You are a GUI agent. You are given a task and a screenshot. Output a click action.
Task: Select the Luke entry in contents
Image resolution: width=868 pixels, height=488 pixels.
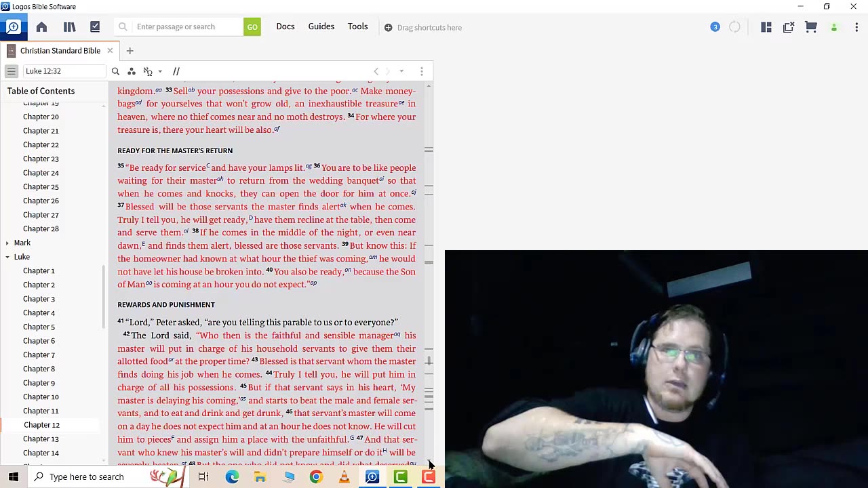(22, 257)
